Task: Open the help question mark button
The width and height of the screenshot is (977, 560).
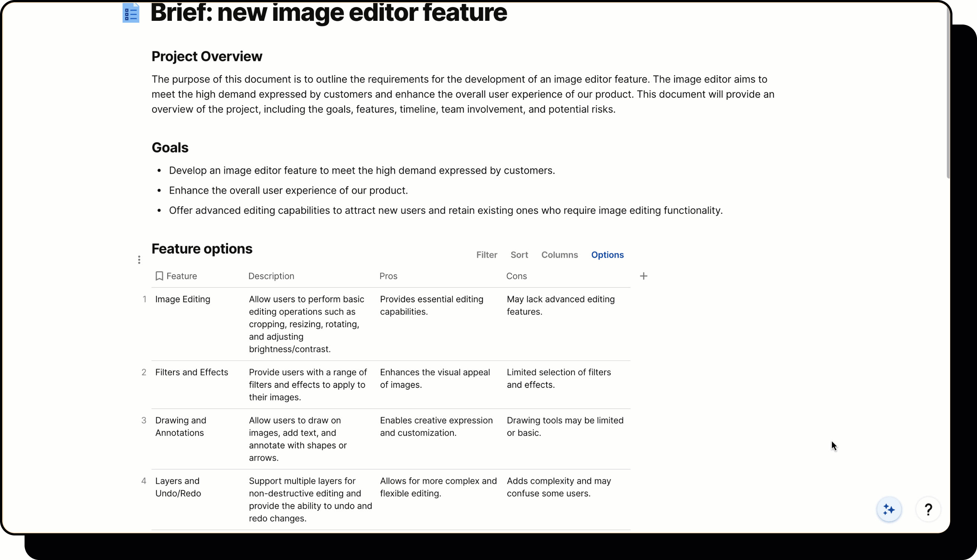Action: coord(928,510)
